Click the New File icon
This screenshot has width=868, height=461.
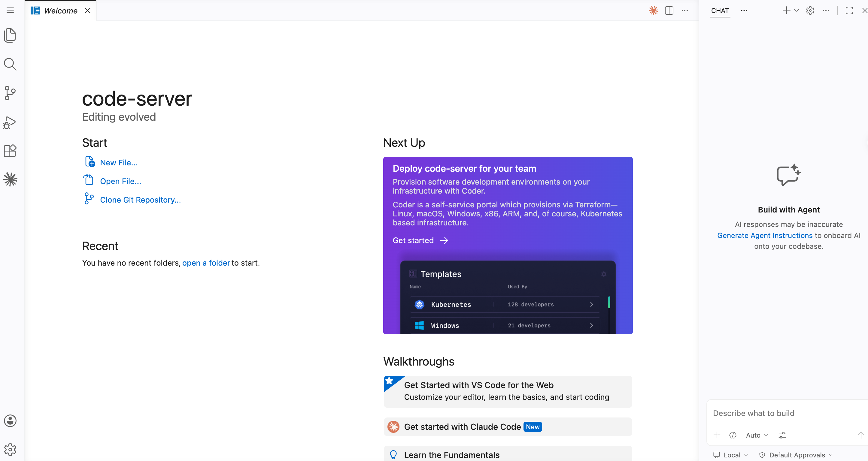click(90, 162)
